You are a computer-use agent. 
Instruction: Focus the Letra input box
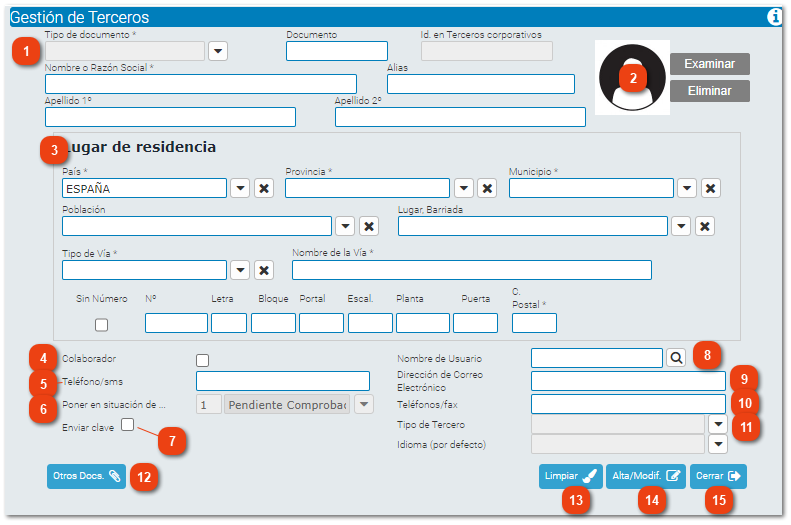[x=229, y=323]
